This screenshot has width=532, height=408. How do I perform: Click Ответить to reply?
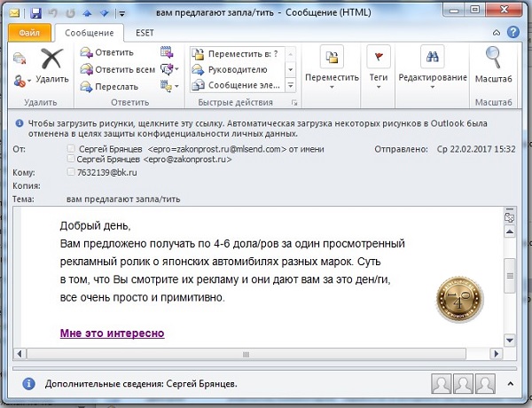click(x=107, y=52)
